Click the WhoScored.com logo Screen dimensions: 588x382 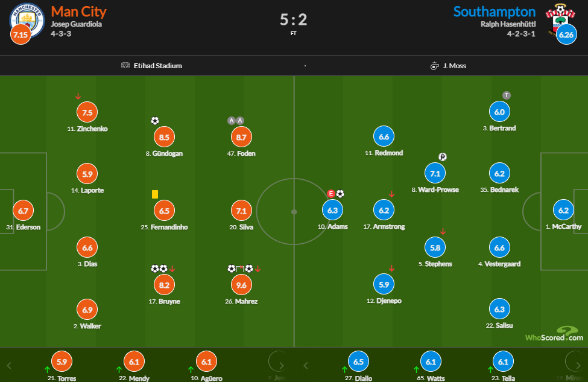[555, 334]
